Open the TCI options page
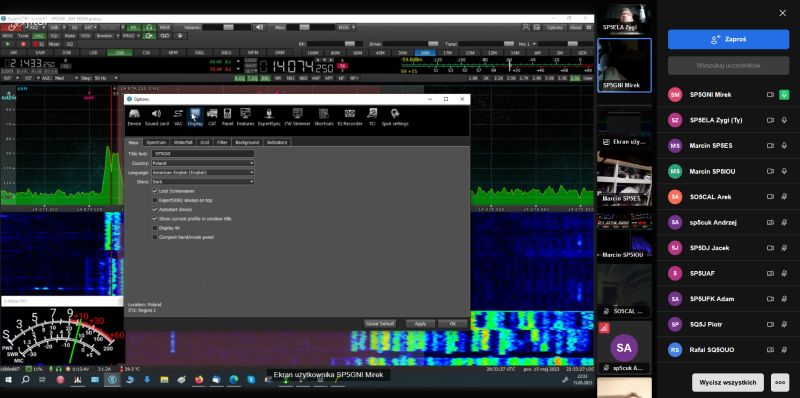Image resolution: width=800 pixels, height=398 pixels. tap(372, 117)
